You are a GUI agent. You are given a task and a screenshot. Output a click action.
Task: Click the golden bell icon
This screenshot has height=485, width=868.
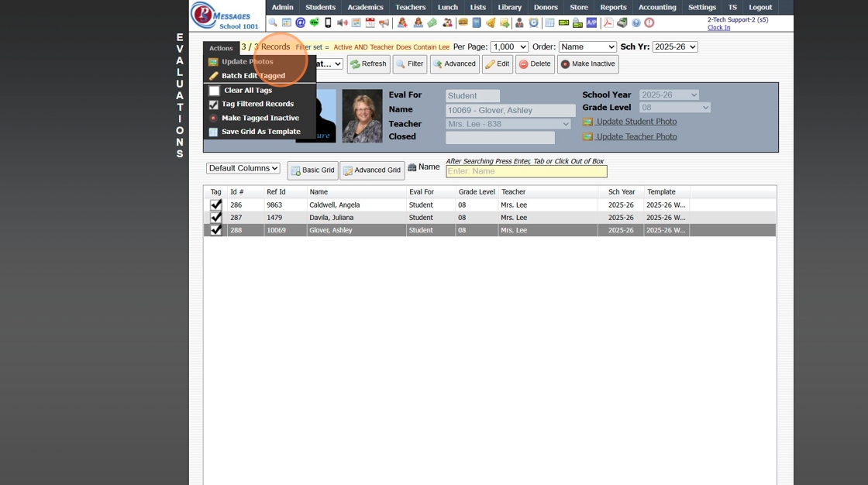click(x=491, y=22)
